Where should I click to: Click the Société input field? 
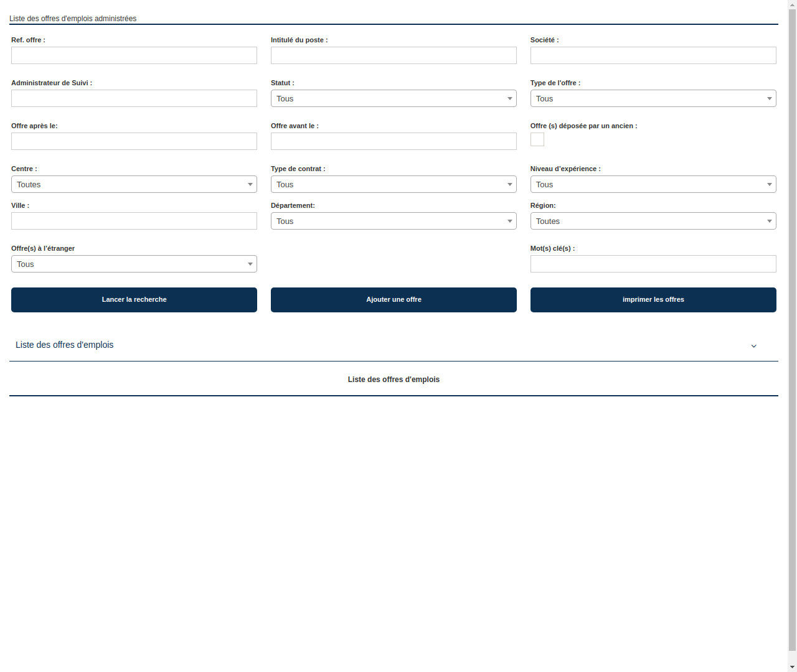point(653,55)
